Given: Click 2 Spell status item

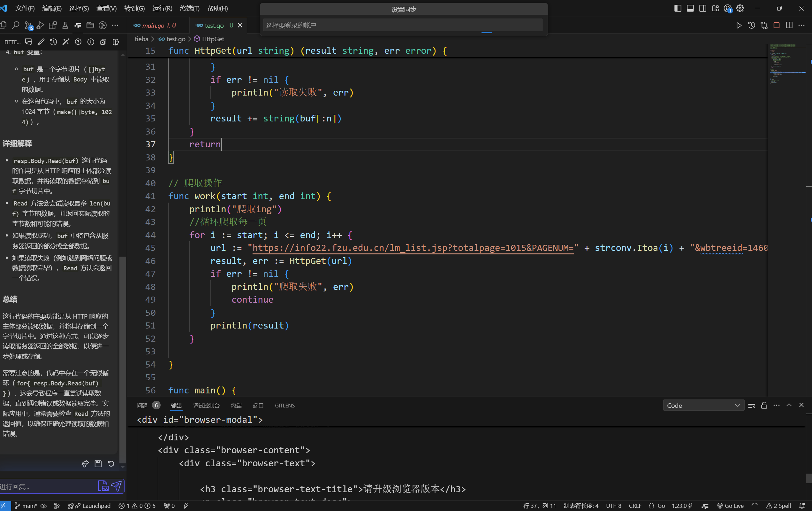Looking at the screenshot, I should tap(778, 506).
